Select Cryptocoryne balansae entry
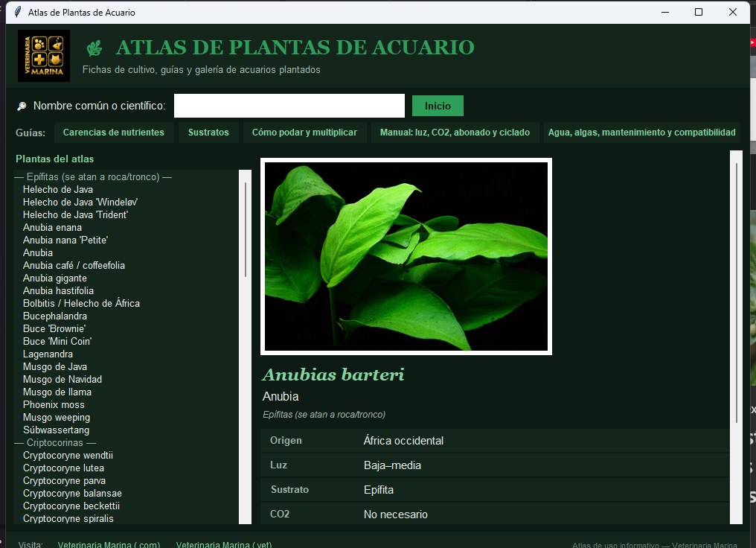This screenshot has width=756, height=548. tap(72, 494)
